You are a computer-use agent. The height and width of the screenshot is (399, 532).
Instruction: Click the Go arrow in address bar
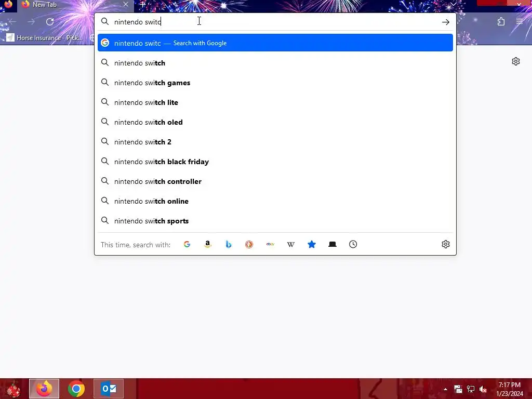(x=445, y=22)
